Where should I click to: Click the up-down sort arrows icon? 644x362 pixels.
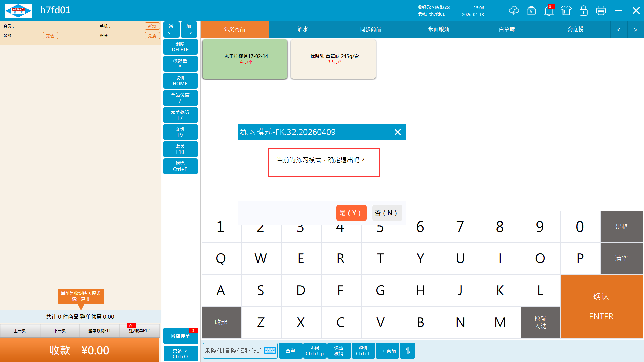408,351
